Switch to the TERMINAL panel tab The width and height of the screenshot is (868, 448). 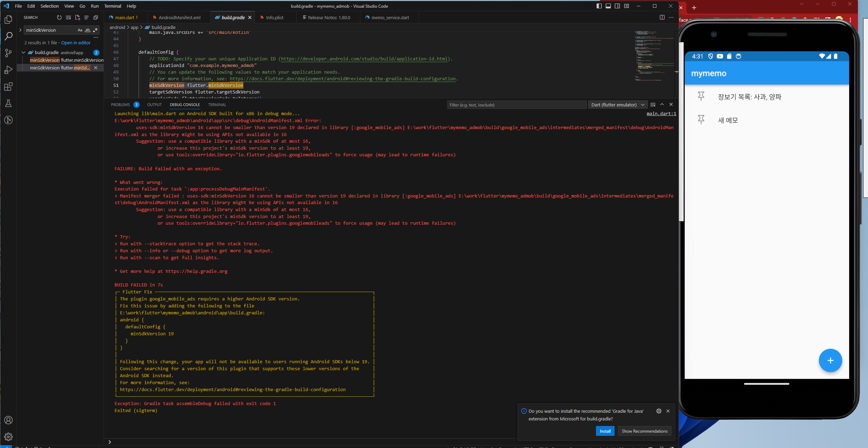[217, 105]
